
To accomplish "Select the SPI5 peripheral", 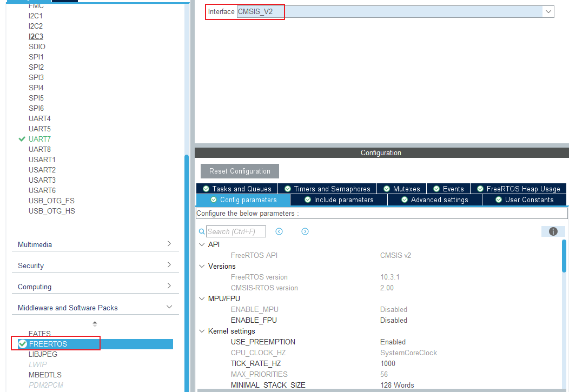I will tap(36, 98).
